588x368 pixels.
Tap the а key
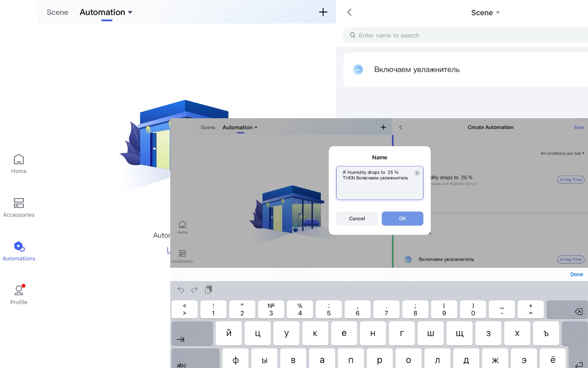tap(322, 359)
